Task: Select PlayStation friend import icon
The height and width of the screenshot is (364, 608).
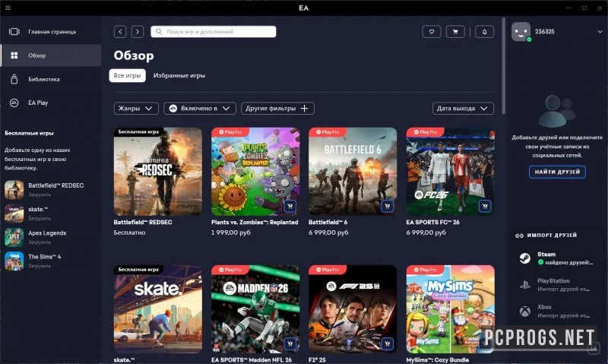Action: 524,285
